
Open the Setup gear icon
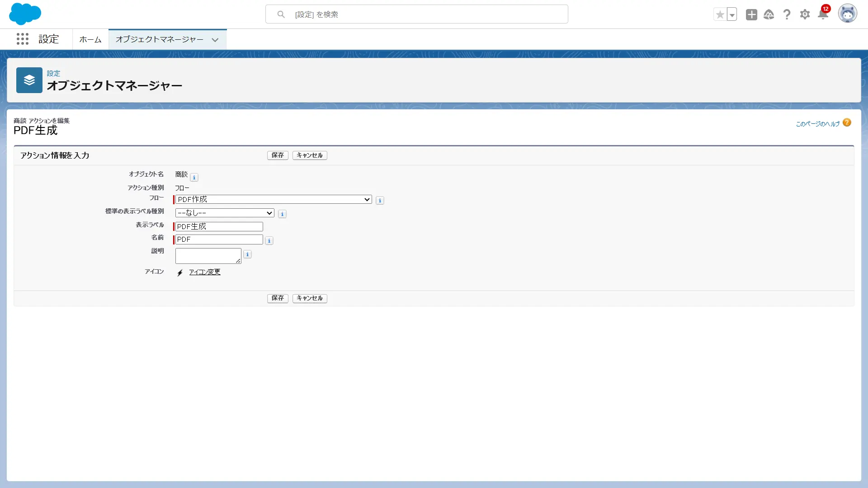(805, 14)
